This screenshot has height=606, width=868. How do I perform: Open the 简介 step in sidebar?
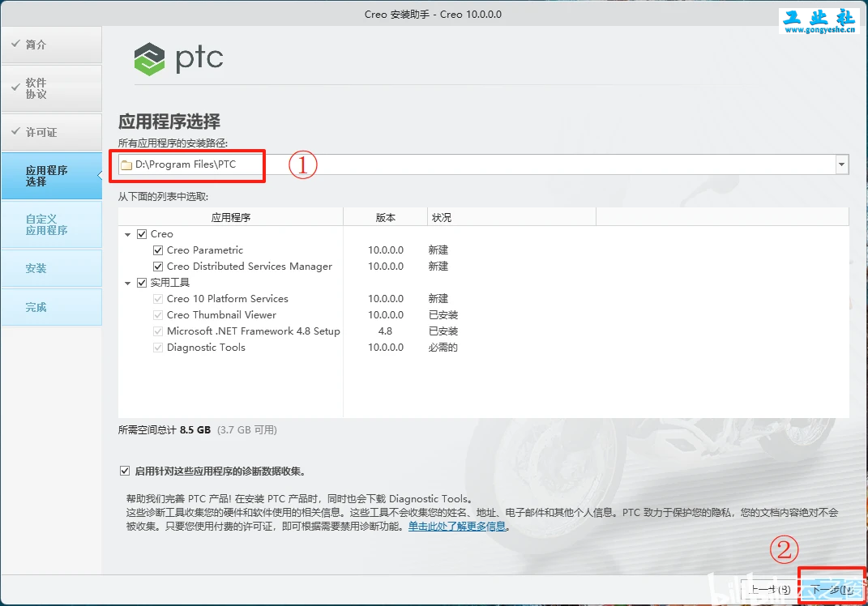(52, 45)
